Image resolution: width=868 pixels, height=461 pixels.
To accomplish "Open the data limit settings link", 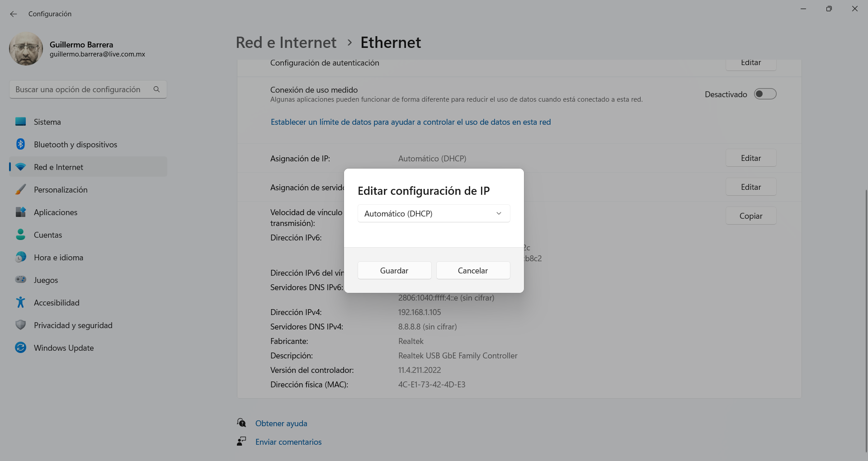I will coord(410,122).
